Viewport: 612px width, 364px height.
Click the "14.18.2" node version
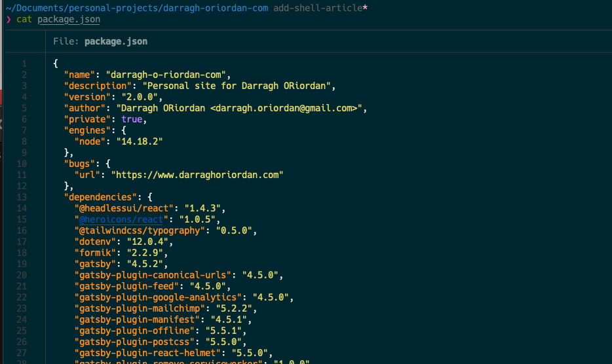click(x=140, y=141)
